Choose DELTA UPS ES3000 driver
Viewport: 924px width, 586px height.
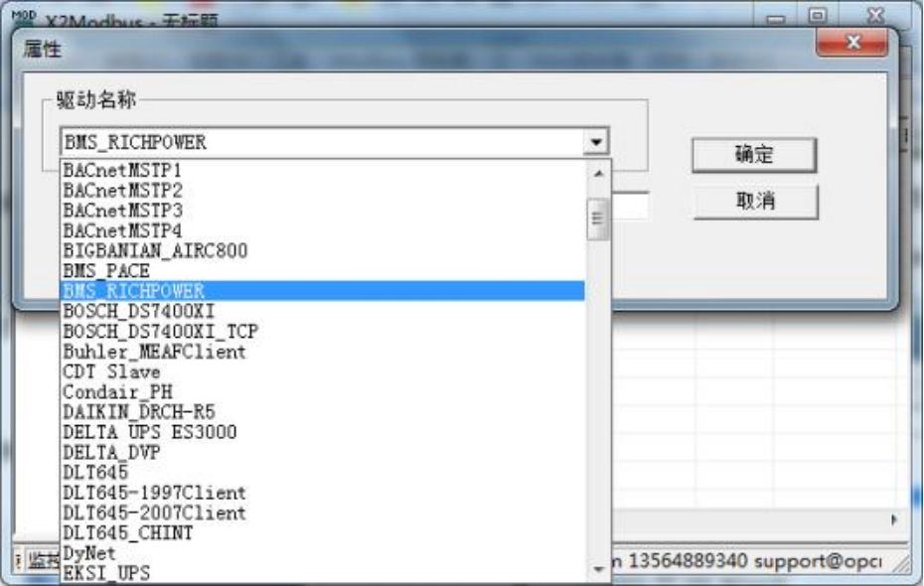(322, 432)
